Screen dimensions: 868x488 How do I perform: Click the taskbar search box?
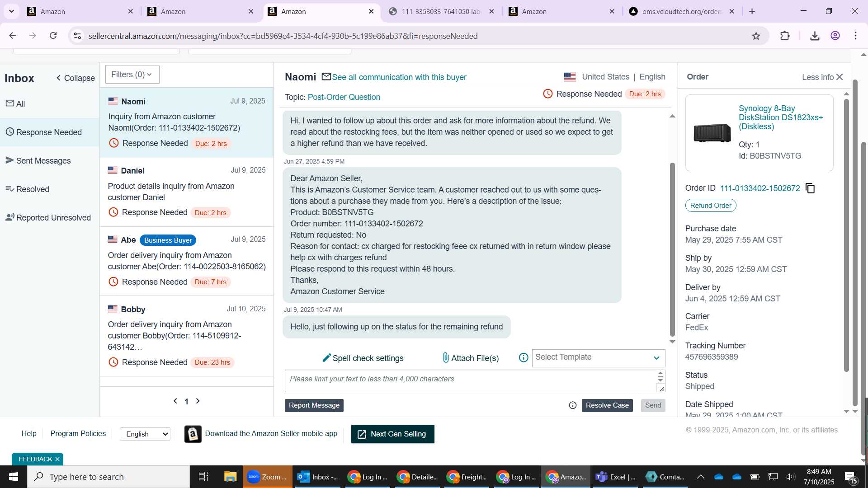tap(108, 477)
